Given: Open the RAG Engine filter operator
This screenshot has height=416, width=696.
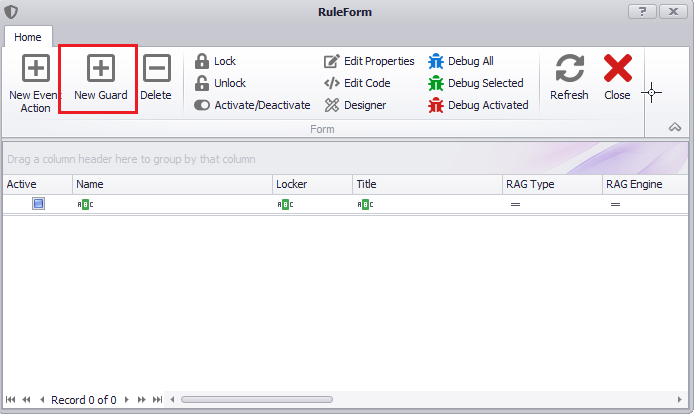Looking at the screenshot, I should 615,205.
